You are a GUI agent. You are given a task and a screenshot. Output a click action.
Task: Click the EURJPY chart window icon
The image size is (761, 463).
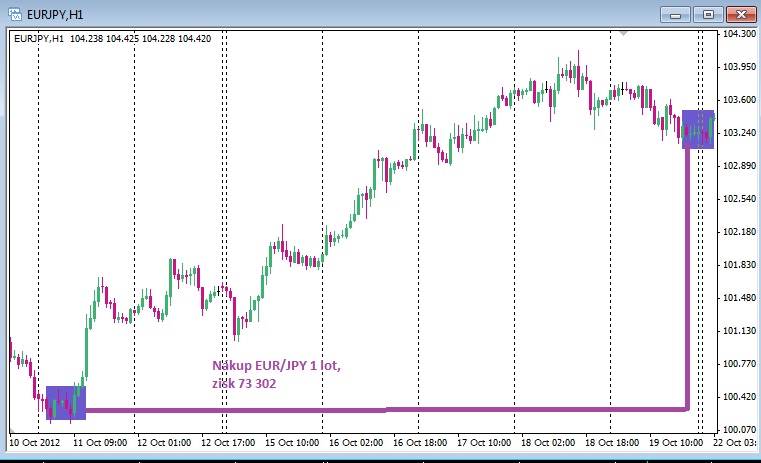(15, 14)
